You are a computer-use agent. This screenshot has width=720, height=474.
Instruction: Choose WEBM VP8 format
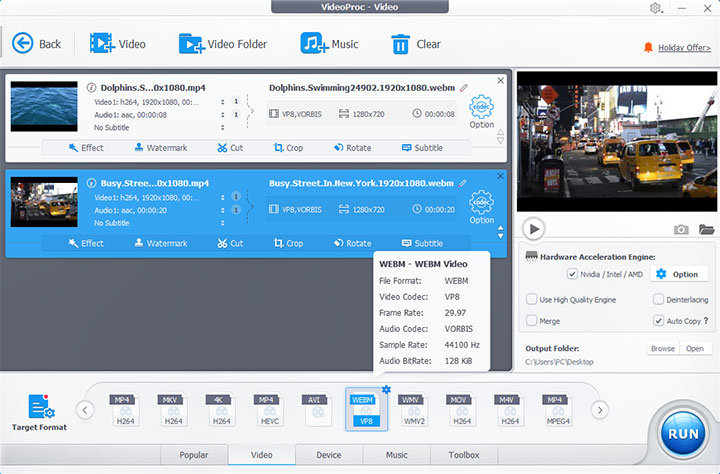[x=366, y=410]
